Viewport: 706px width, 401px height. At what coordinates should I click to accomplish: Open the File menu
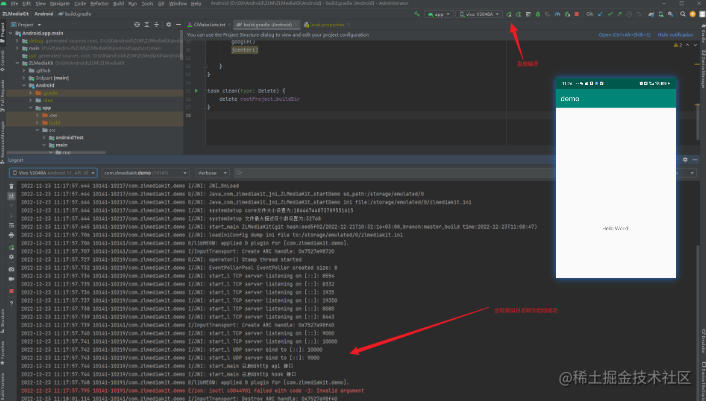[14, 3]
